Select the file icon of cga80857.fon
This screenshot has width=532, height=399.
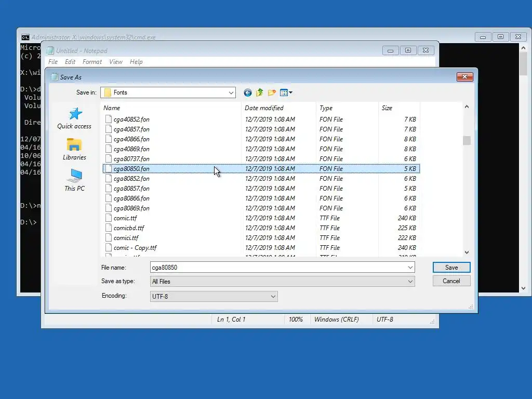click(x=108, y=188)
